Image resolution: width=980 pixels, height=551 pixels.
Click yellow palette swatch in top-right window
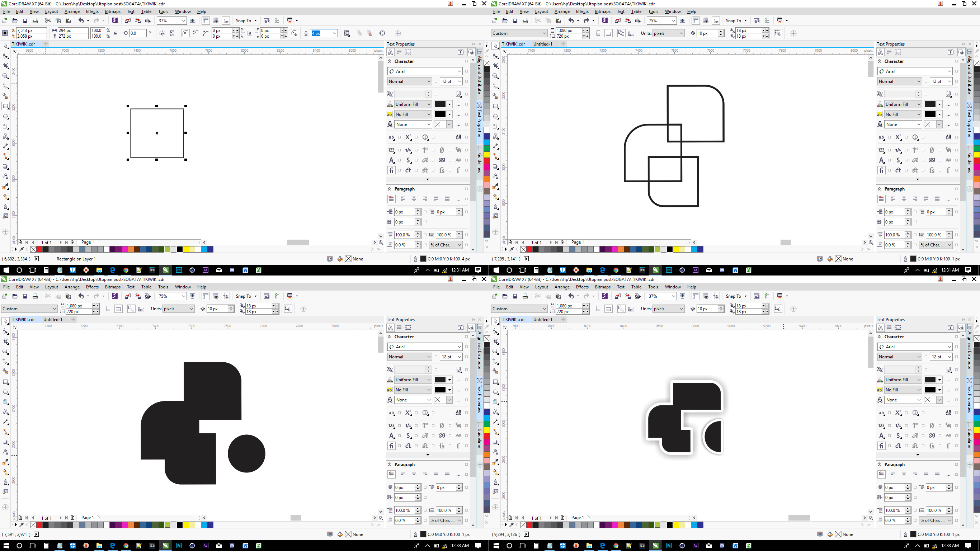point(676,250)
